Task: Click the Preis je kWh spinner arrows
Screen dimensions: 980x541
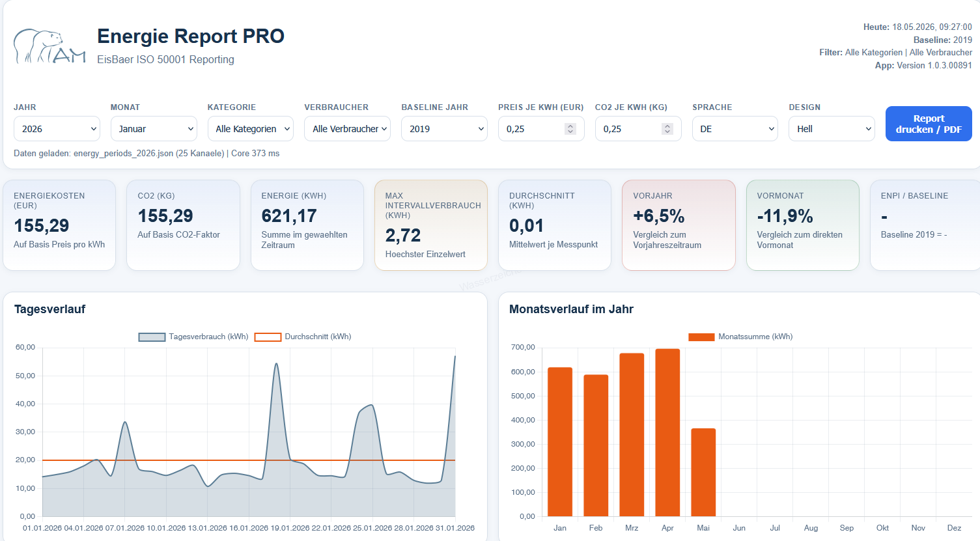Action: pyautogui.click(x=570, y=129)
